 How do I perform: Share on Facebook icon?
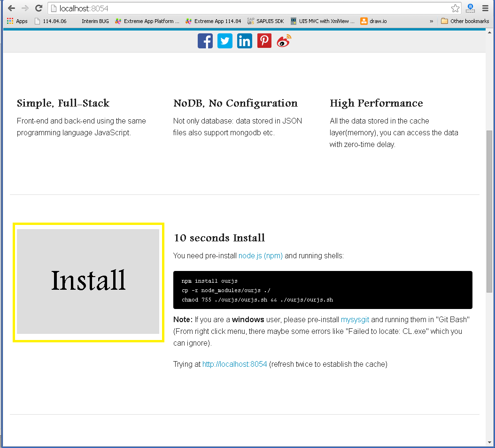(205, 41)
